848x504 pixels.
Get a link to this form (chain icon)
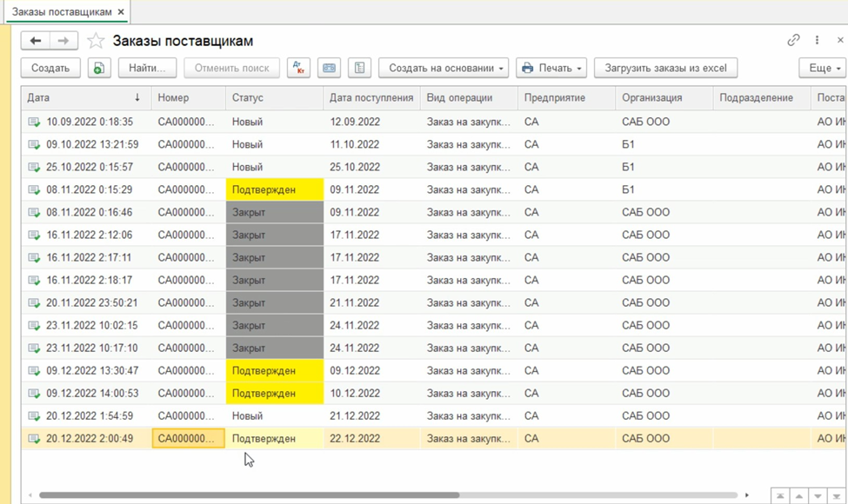tap(793, 40)
